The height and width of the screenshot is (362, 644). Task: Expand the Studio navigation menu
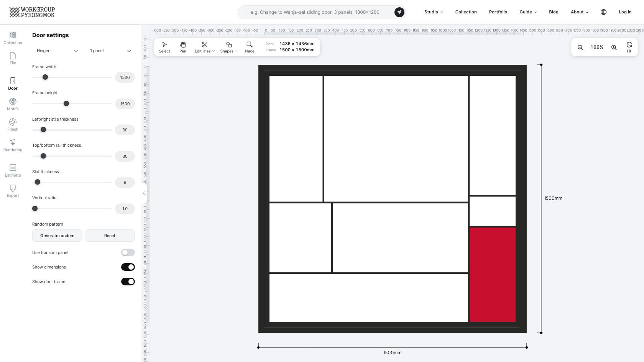434,12
